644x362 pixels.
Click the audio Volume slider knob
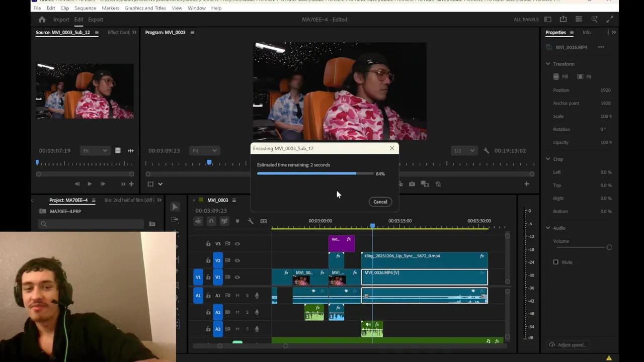[x=609, y=247]
